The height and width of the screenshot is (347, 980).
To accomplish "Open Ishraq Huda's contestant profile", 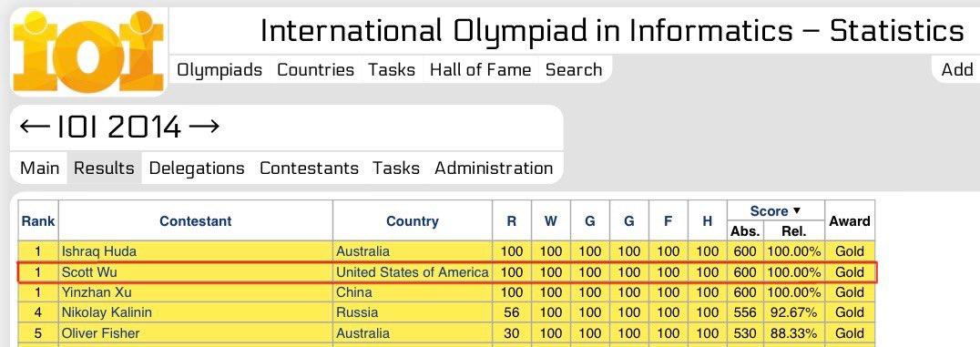I will (98, 252).
